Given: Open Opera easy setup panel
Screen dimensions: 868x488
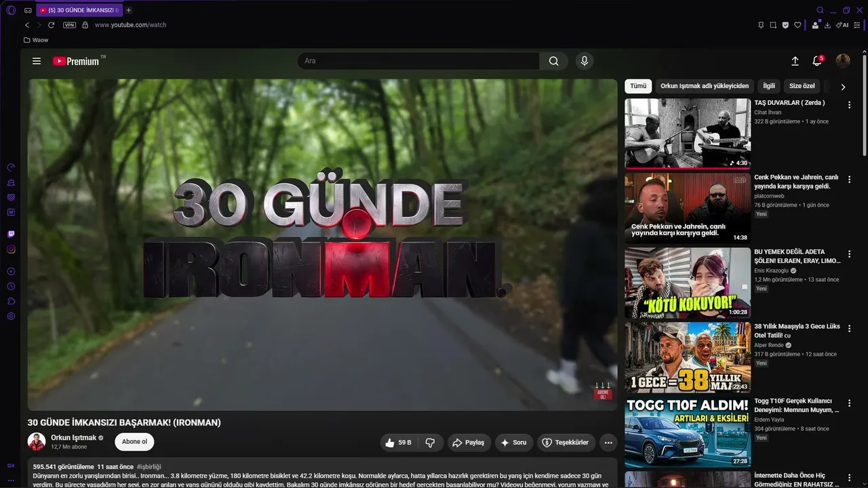Looking at the screenshot, I should [857, 25].
